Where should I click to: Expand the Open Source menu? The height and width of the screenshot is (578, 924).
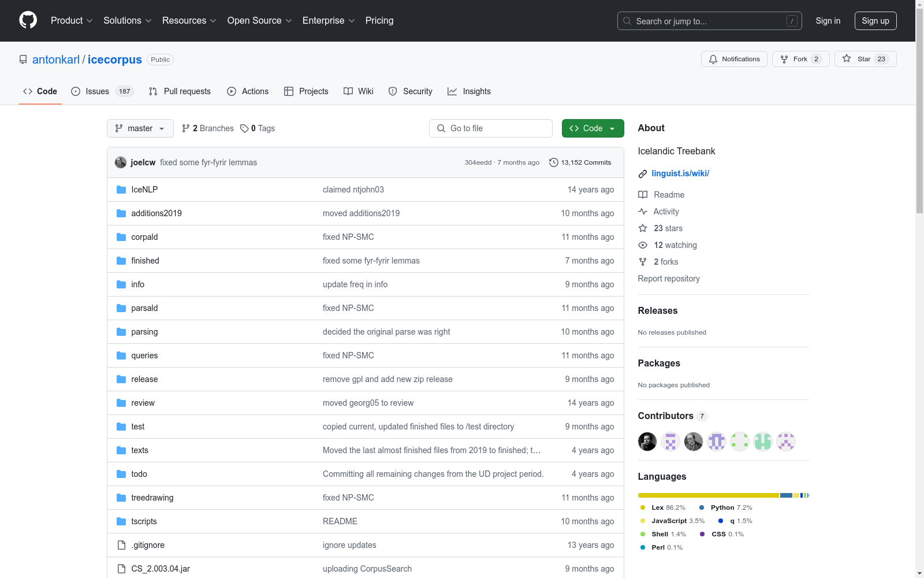click(260, 20)
